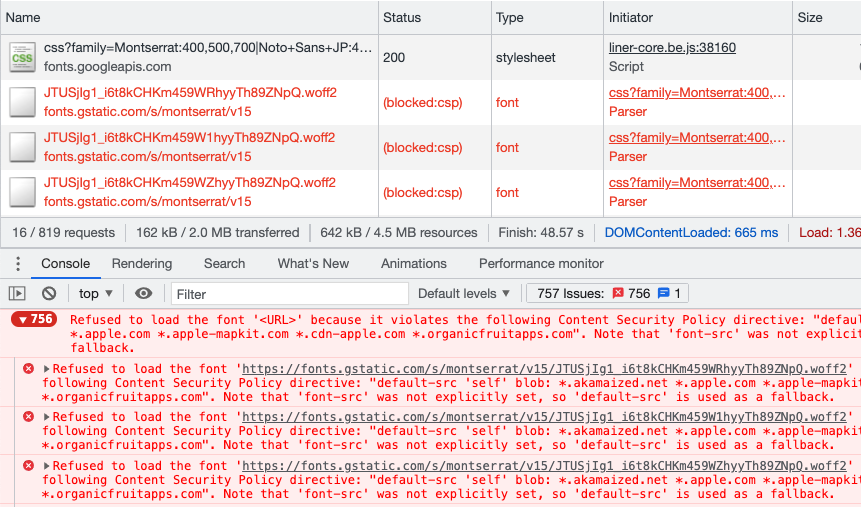The image size is (861, 507).
Task: Click the '642 kB / 4.5 MB resources' summary
Action: click(x=399, y=233)
